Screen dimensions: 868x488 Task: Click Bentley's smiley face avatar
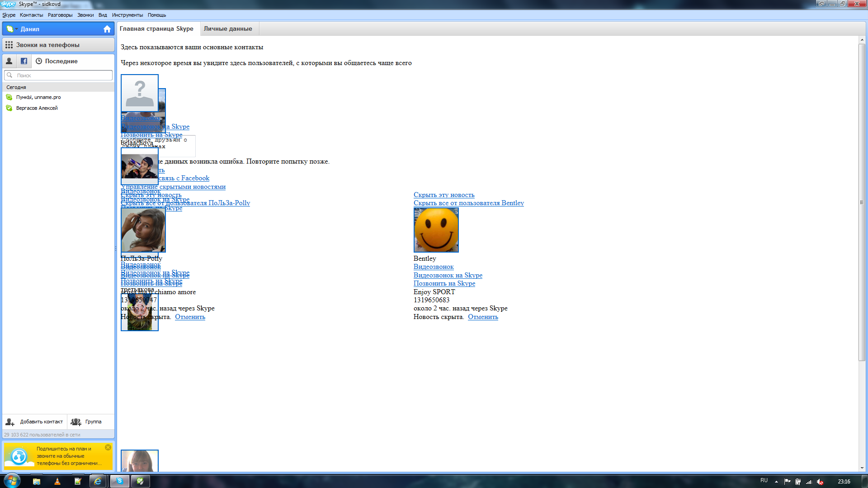tap(436, 230)
